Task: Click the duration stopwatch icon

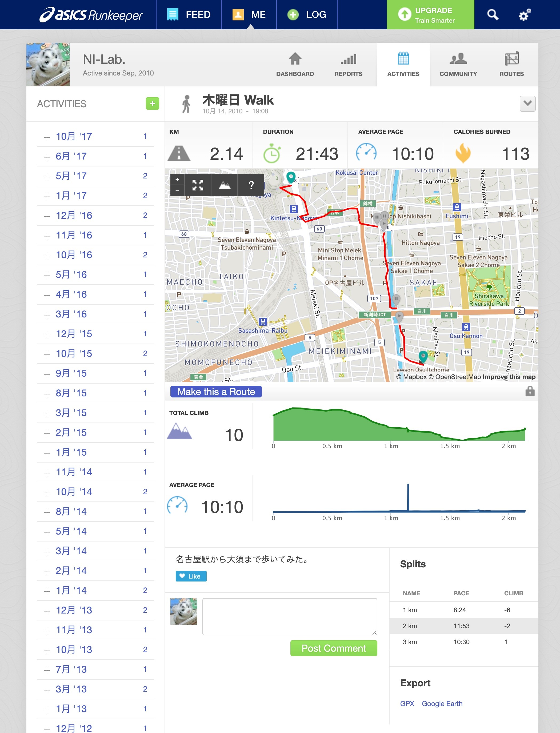Action: (x=272, y=154)
